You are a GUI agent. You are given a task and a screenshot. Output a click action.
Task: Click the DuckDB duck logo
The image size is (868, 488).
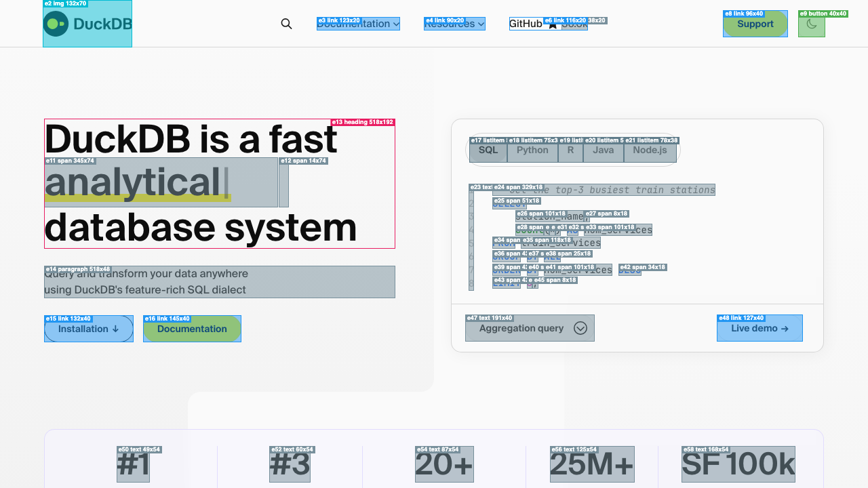click(x=56, y=24)
